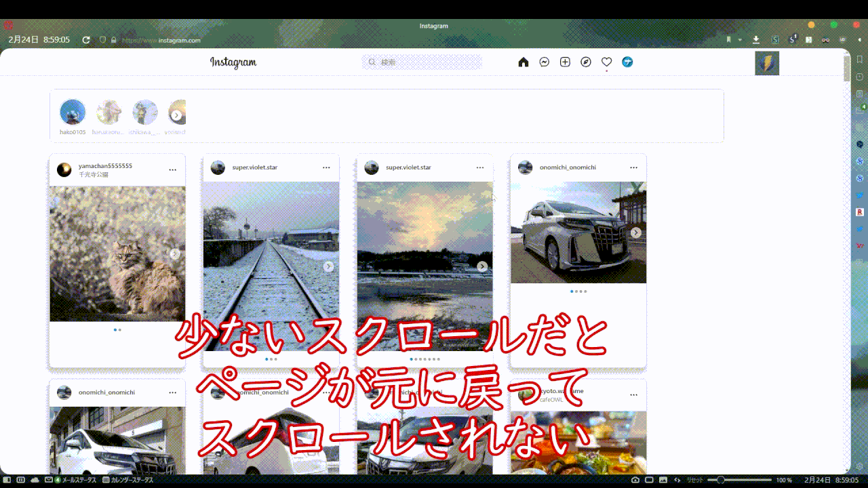Image resolution: width=868 pixels, height=488 pixels.
Task: Click status bar clock showing 8:59:05
Action: (831, 480)
